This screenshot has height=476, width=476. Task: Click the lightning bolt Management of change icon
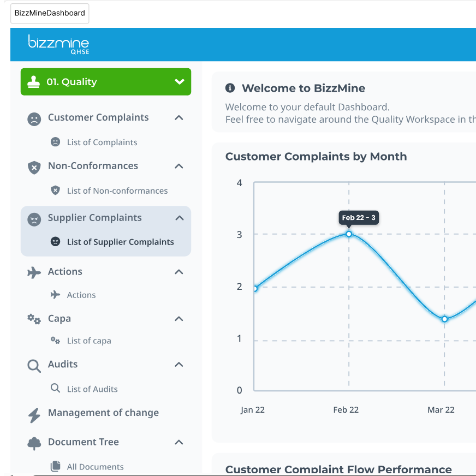(x=34, y=414)
